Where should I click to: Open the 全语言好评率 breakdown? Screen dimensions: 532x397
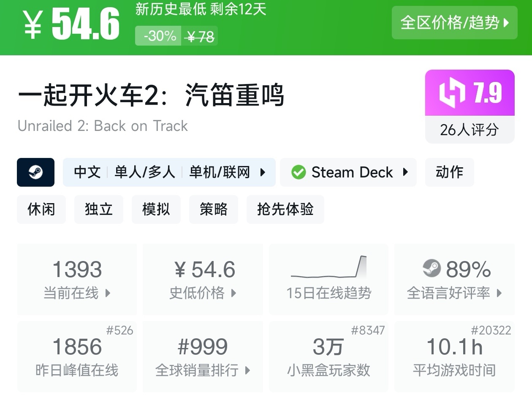[x=454, y=279]
